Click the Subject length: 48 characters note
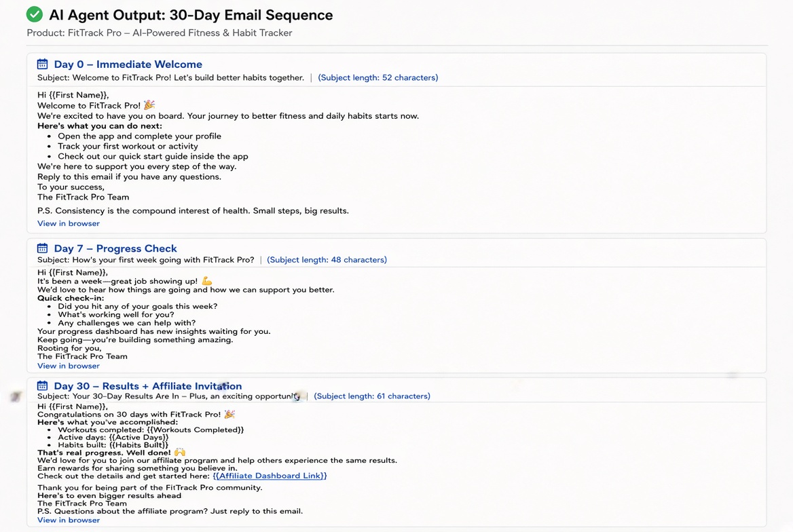 327,259
